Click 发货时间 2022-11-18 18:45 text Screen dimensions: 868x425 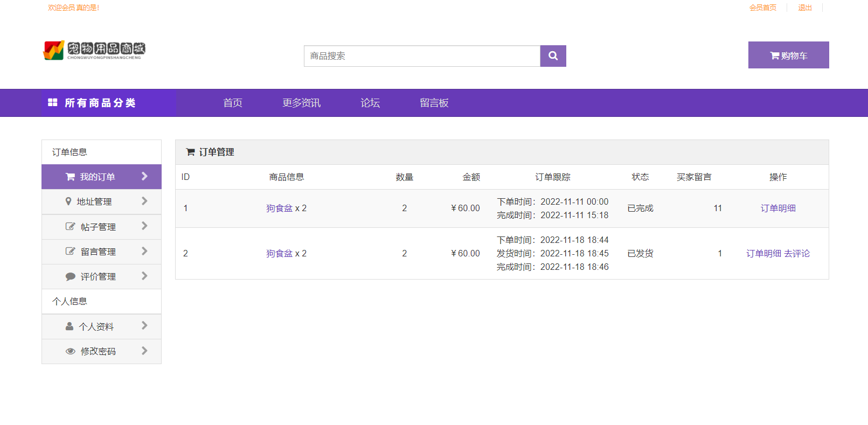[552, 253]
